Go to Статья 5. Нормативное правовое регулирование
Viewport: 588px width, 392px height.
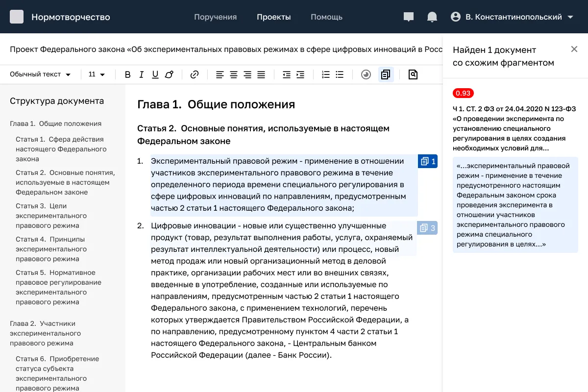(x=58, y=287)
